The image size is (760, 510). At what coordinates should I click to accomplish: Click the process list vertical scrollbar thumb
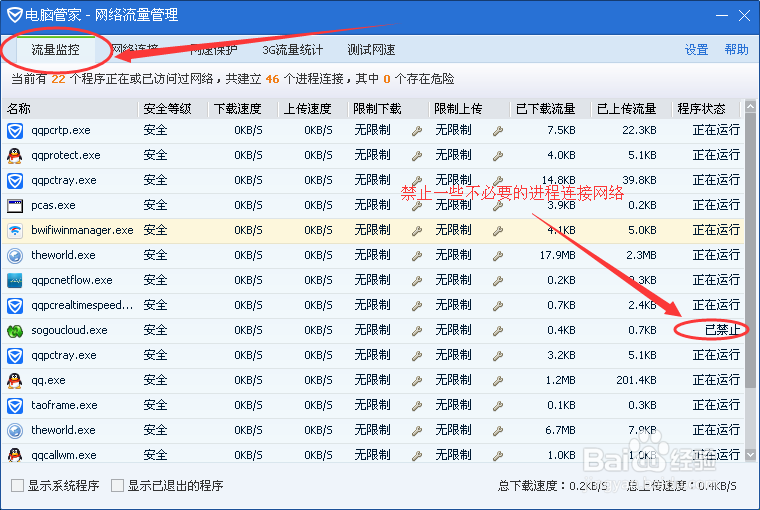pos(750,250)
